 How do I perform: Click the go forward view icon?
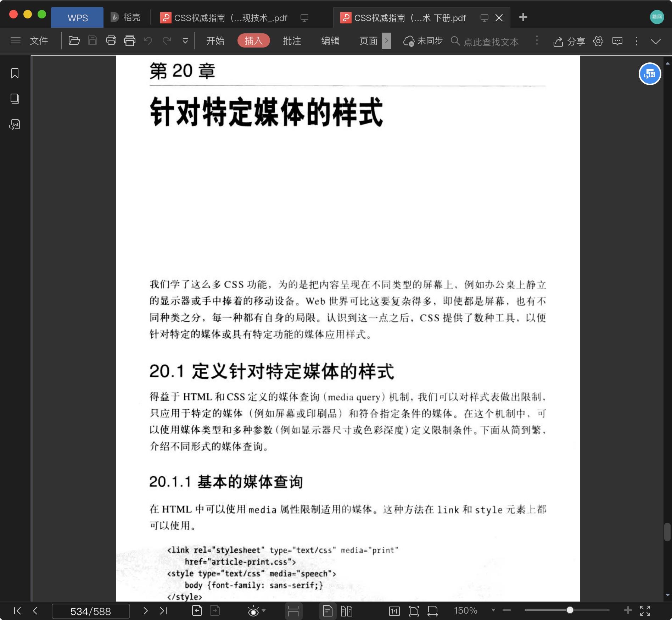click(x=215, y=610)
